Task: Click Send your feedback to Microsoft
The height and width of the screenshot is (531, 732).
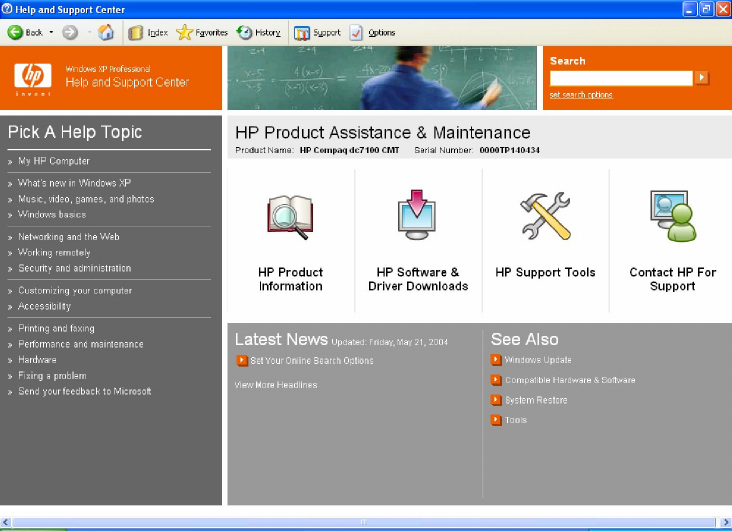Action: pos(84,391)
